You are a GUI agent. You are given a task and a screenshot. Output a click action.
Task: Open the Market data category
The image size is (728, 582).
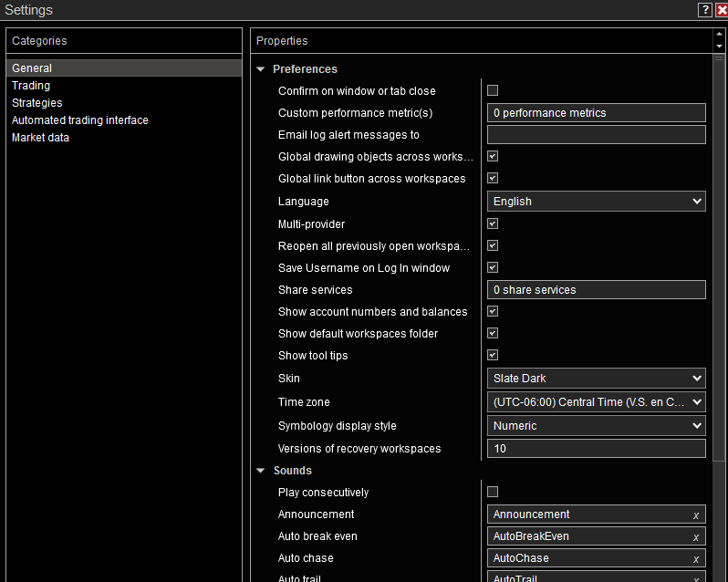tap(124, 138)
